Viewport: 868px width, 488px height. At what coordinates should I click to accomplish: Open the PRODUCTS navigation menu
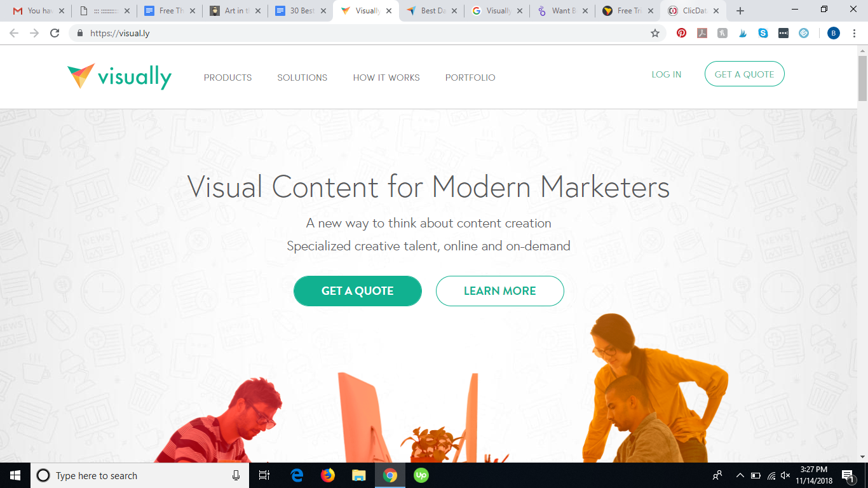click(227, 78)
